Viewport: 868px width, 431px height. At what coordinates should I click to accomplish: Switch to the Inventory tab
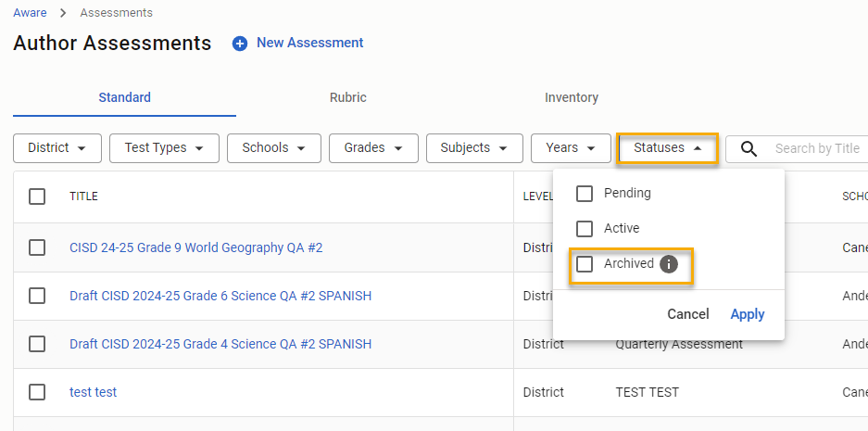(x=571, y=97)
